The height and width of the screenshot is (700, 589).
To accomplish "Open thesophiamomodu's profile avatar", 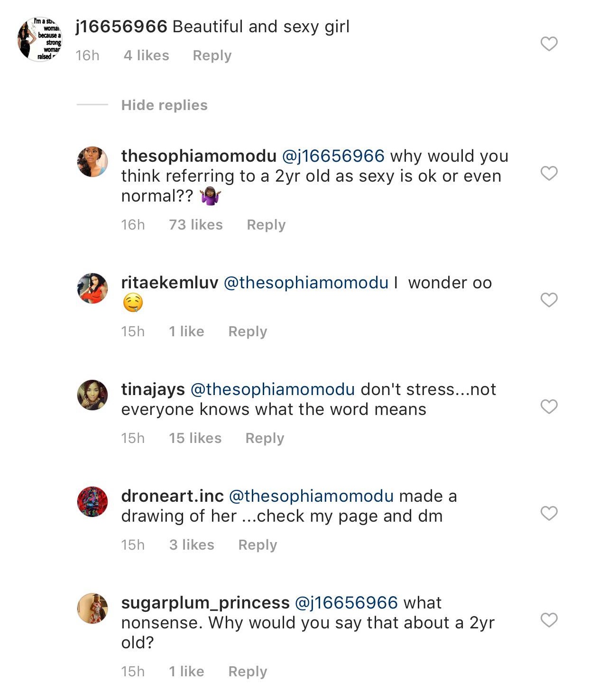I will click(92, 162).
